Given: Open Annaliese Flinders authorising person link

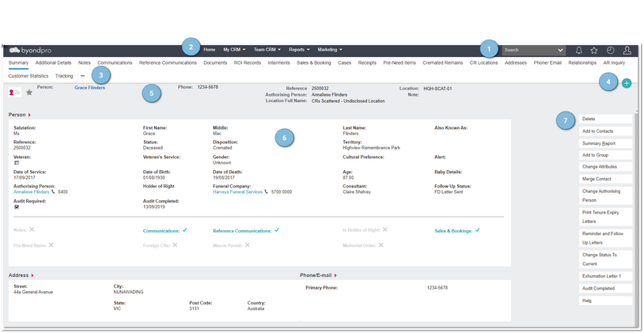Looking at the screenshot, I should click(31, 191).
